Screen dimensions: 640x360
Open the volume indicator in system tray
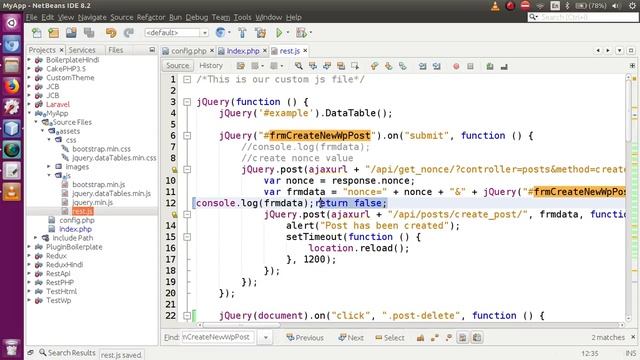[616, 6]
